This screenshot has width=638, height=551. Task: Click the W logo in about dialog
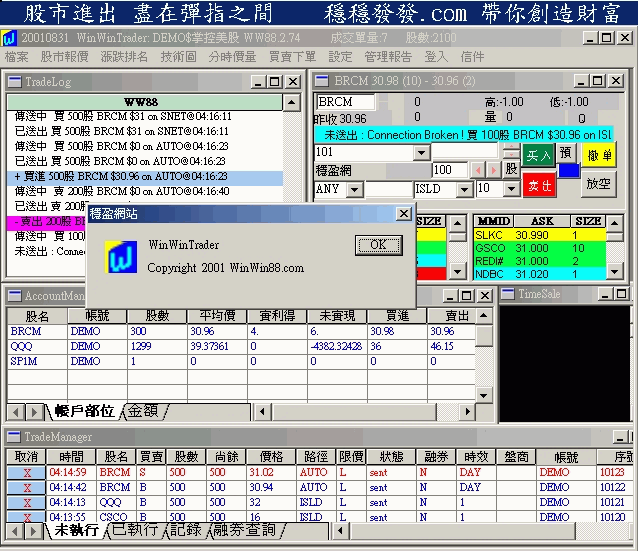pos(121,257)
